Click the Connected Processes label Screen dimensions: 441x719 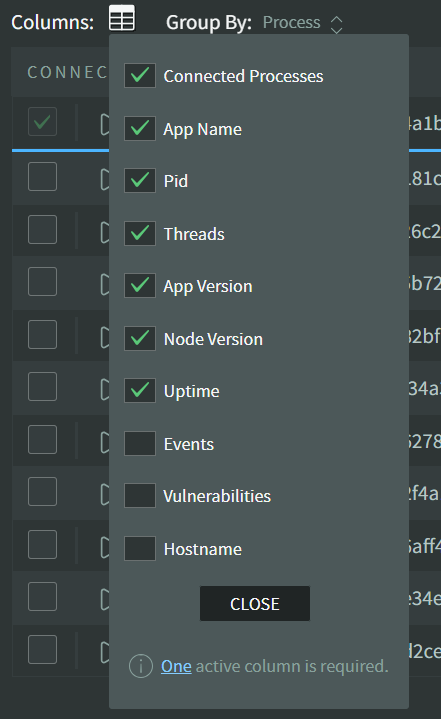point(243,76)
